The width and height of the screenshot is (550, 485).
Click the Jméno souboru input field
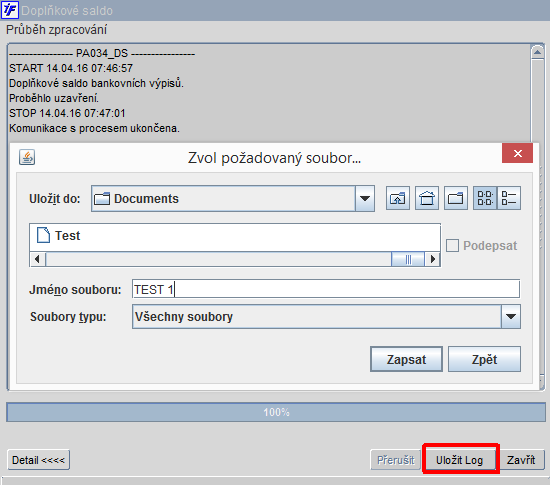pyautogui.click(x=326, y=289)
